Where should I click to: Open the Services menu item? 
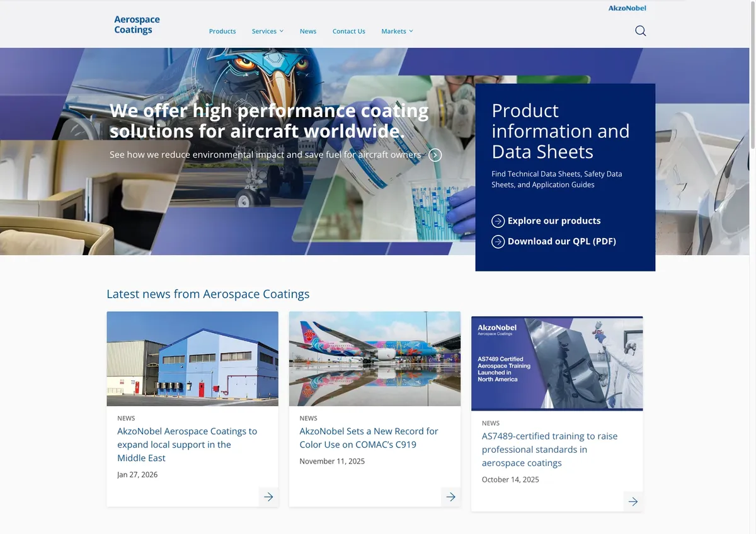tap(264, 31)
